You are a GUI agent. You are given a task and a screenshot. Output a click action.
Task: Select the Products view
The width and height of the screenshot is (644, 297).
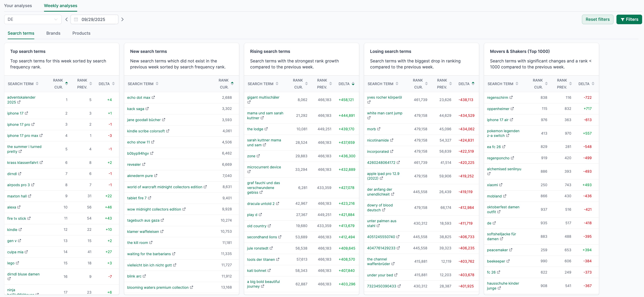81,33
